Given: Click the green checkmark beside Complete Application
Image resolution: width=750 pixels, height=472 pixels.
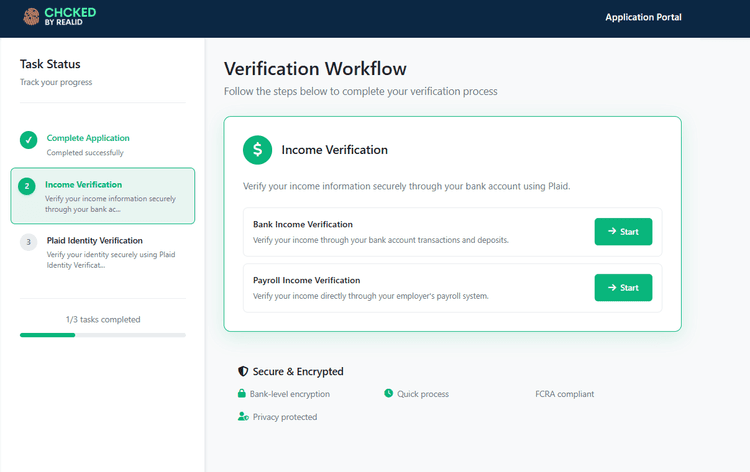Looking at the screenshot, I should coord(29,140).
